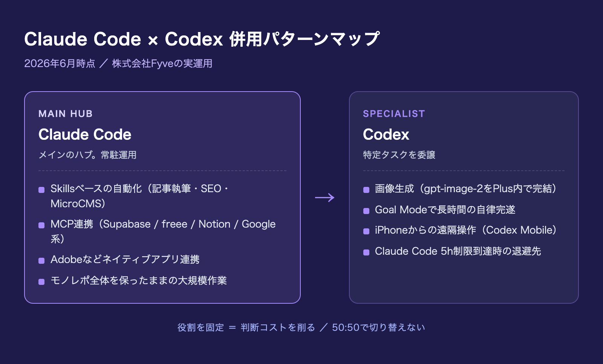Click the "Adobeなどネイティブアプリ連携" bullet text
Screen dimensions: 603x364
tap(125, 260)
